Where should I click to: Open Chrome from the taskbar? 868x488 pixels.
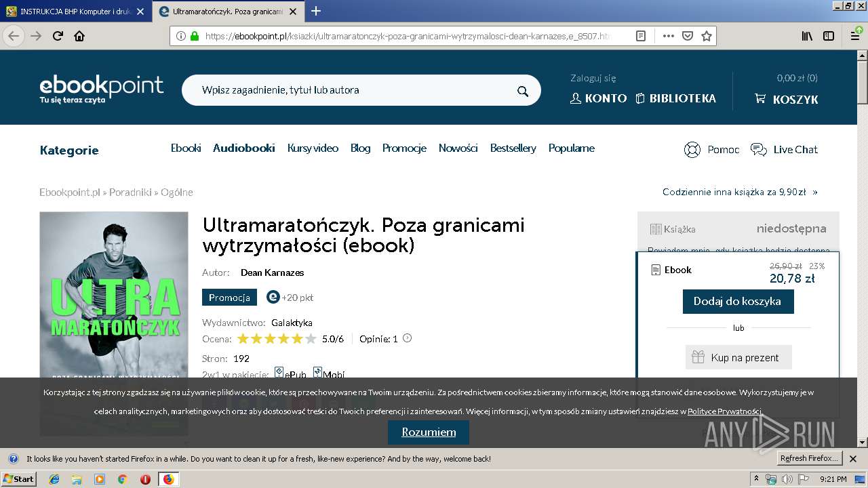click(122, 479)
